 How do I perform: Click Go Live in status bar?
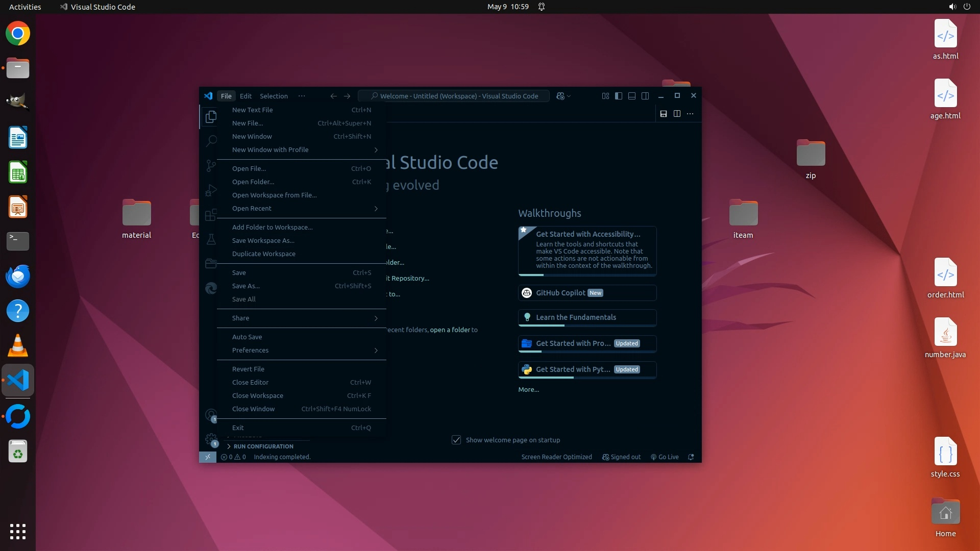tap(665, 457)
